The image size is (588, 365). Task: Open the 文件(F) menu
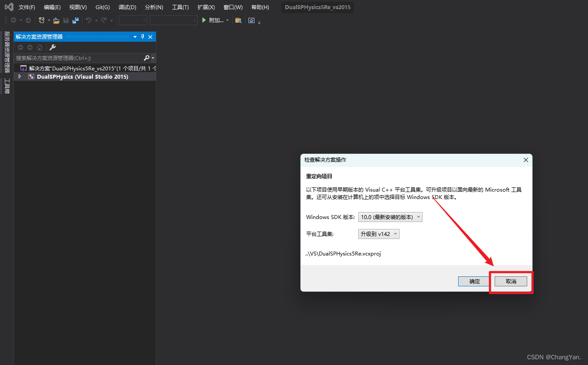point(27,7)
